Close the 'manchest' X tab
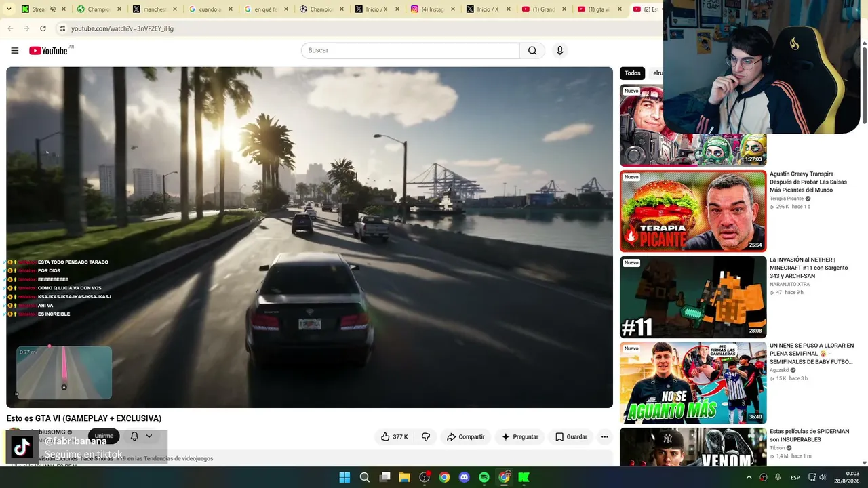868x488 pixels. 174,9
